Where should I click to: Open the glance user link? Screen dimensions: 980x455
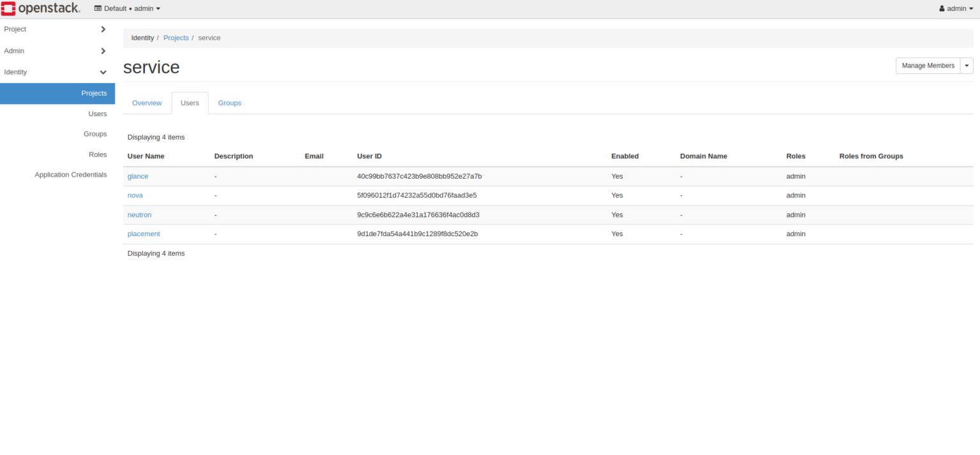coord(138,176)
